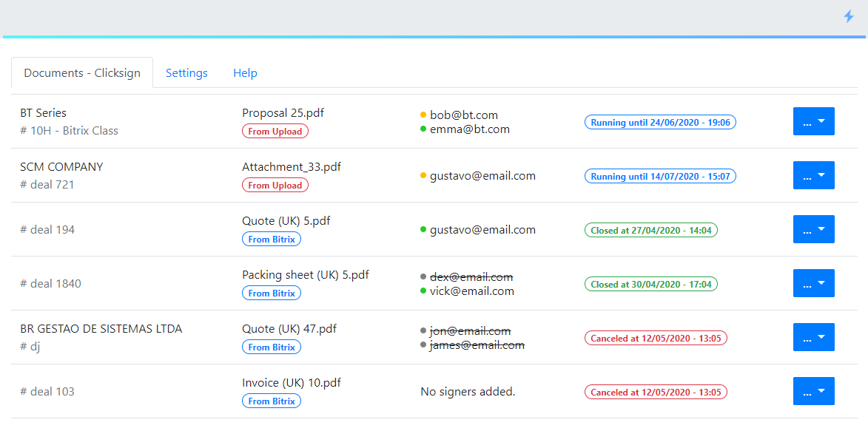
Task: Click the Running until 24/06/2020 status badge
Action: coord(660,123)
